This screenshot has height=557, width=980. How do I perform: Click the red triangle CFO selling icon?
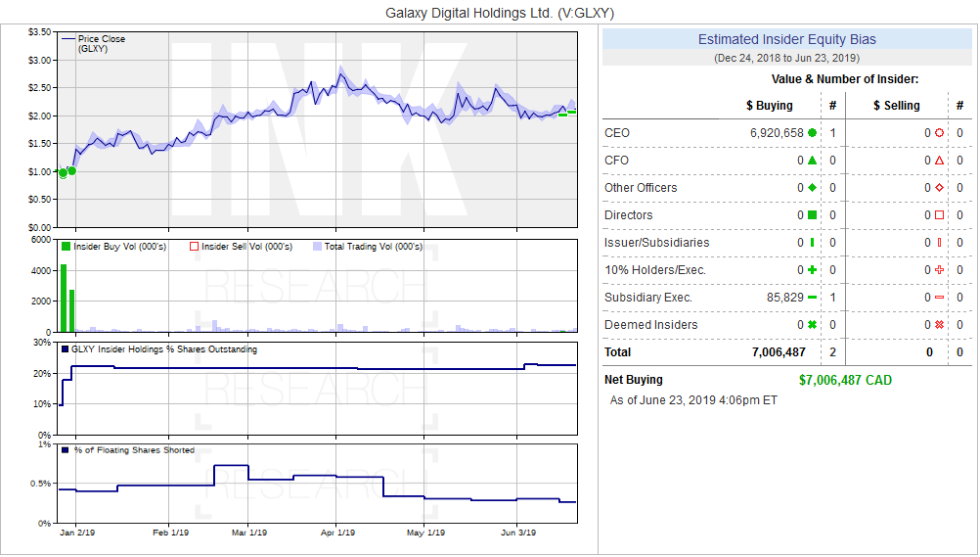click(x=939, y=161)
